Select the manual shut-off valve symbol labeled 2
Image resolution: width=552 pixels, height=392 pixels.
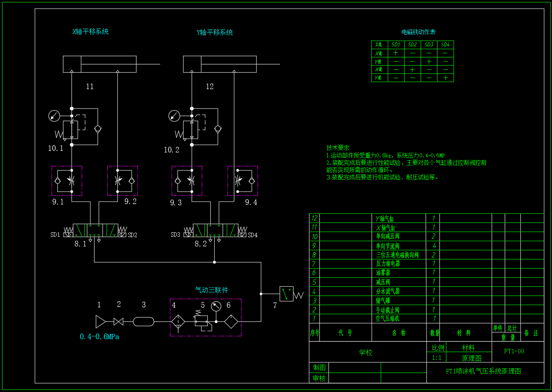[119, 321]
